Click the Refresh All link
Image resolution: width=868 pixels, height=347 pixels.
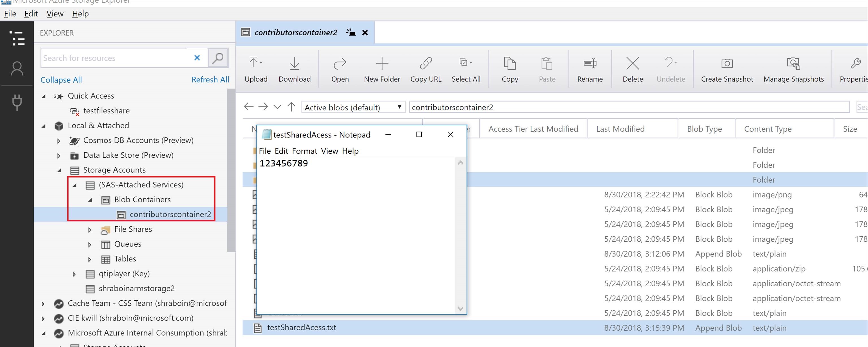(210, 80)
